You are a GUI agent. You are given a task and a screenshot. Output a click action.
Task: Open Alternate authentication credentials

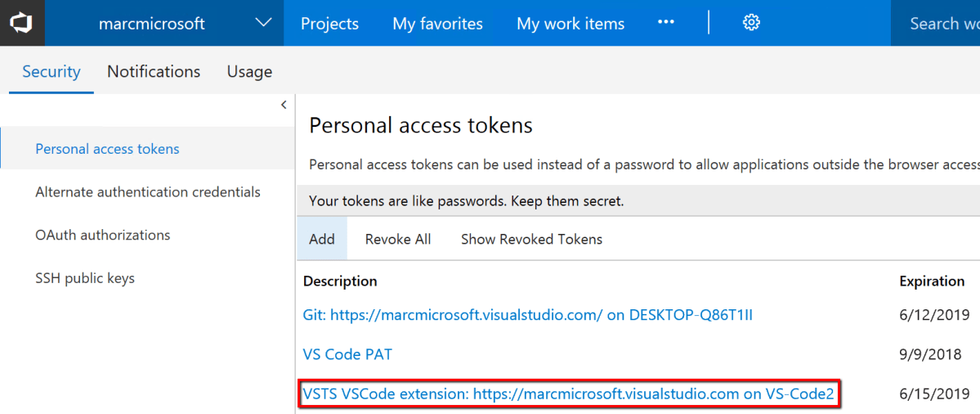[148, 192]
